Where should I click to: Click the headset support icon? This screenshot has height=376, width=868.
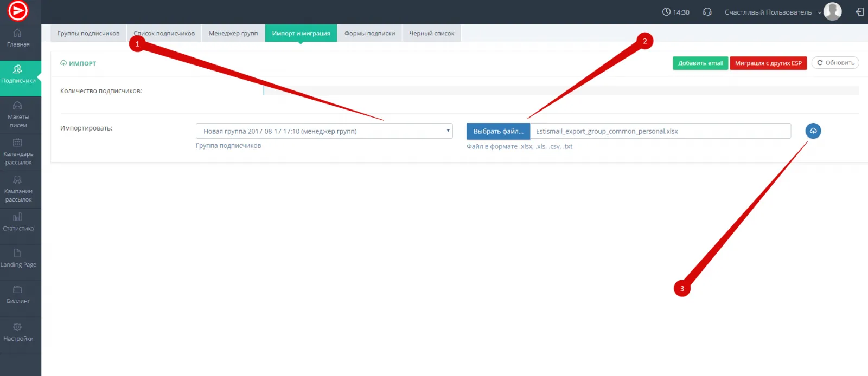point(707,12)
